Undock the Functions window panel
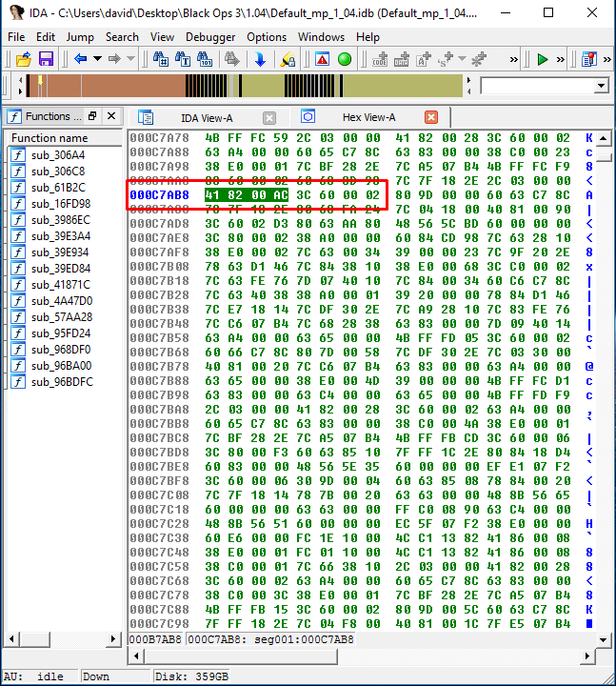This screenshot has height=686, width=616. [x=91, y=116]
